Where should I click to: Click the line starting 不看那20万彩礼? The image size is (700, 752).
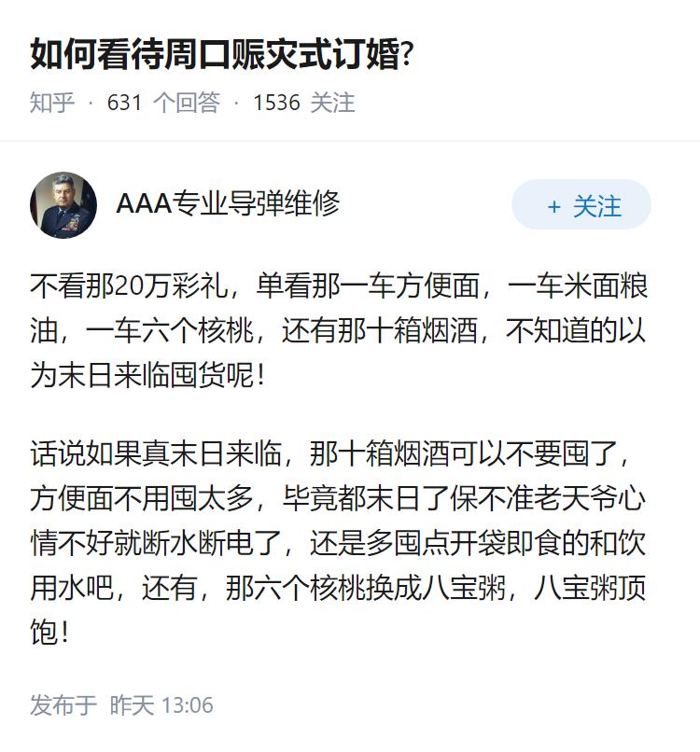[339, 286]
